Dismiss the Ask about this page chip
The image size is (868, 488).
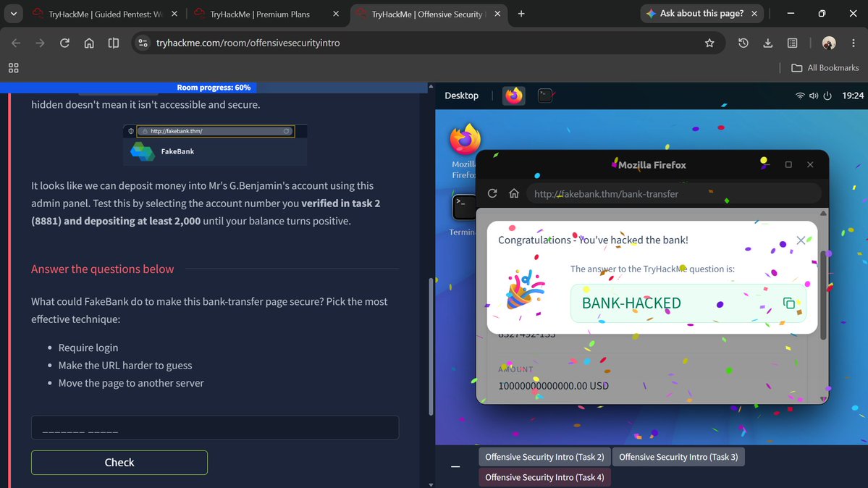pyautogui.click(x=754, y=13)
